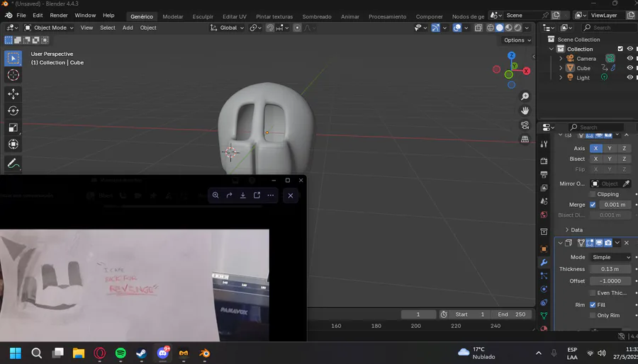The image size is (638, 364).
Task: Open the File menu
Action: coord(21,16)
